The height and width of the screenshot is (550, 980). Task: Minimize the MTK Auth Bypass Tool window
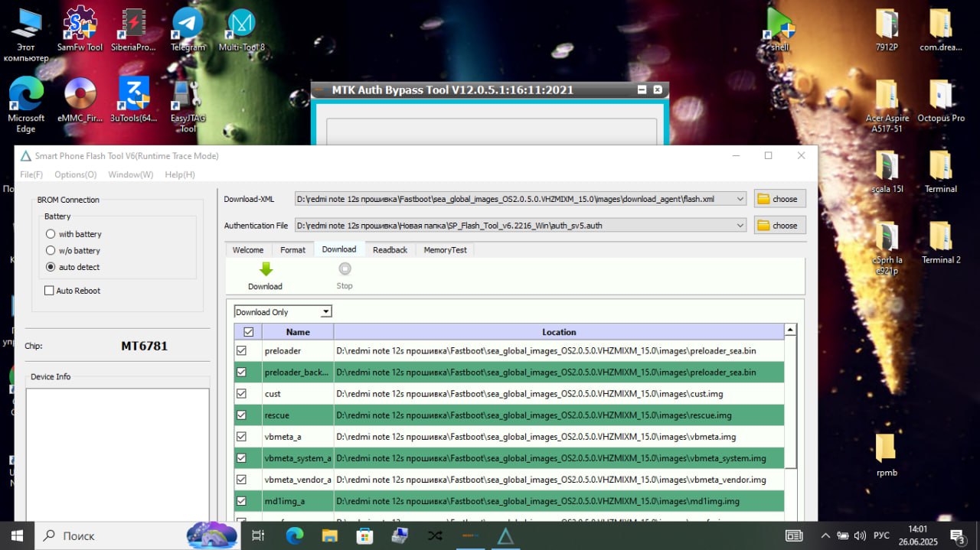coord(642,89)
